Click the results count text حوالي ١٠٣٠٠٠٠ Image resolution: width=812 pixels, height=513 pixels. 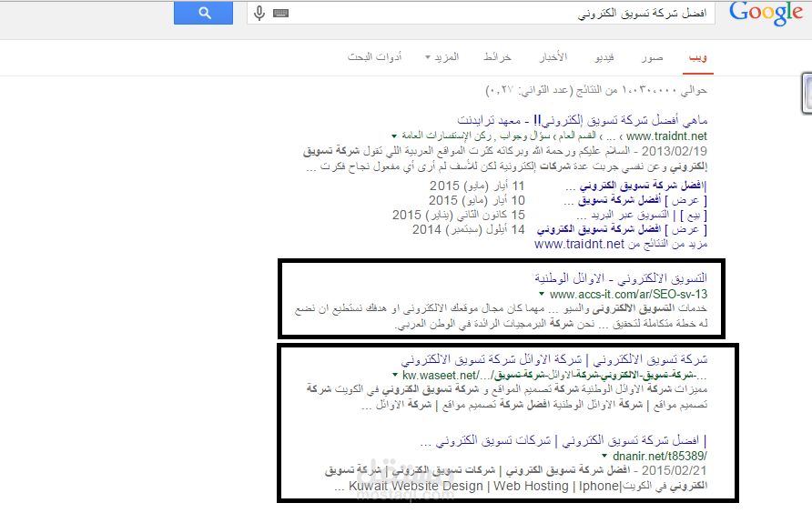click(x=596, y=91)
